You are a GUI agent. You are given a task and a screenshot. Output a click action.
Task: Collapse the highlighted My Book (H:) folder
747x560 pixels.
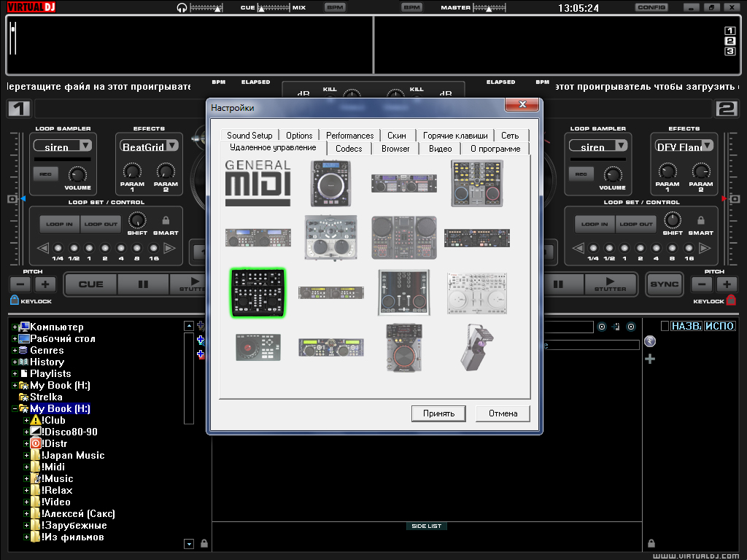15,408
